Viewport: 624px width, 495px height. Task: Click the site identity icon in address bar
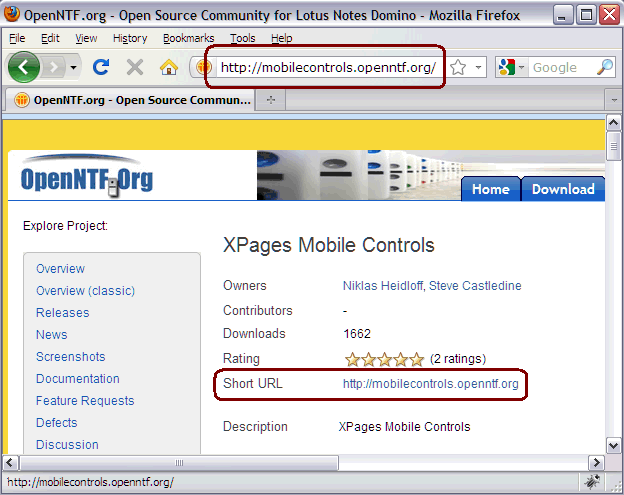tap(203, 67)
